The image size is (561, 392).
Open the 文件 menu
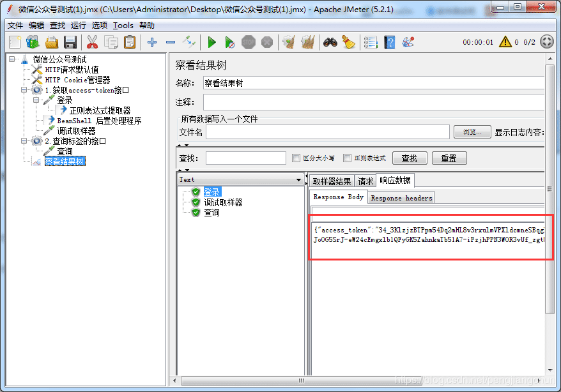coord(15,26)
